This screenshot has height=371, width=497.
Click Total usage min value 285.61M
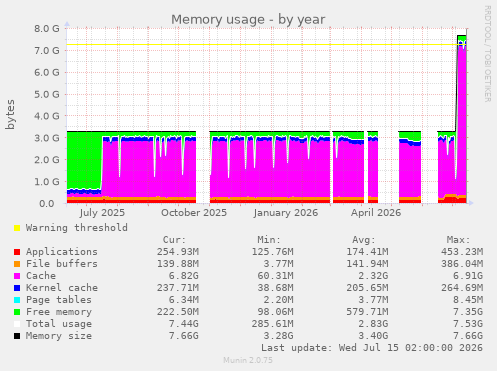pyautogui.click(x=272, y=324)
